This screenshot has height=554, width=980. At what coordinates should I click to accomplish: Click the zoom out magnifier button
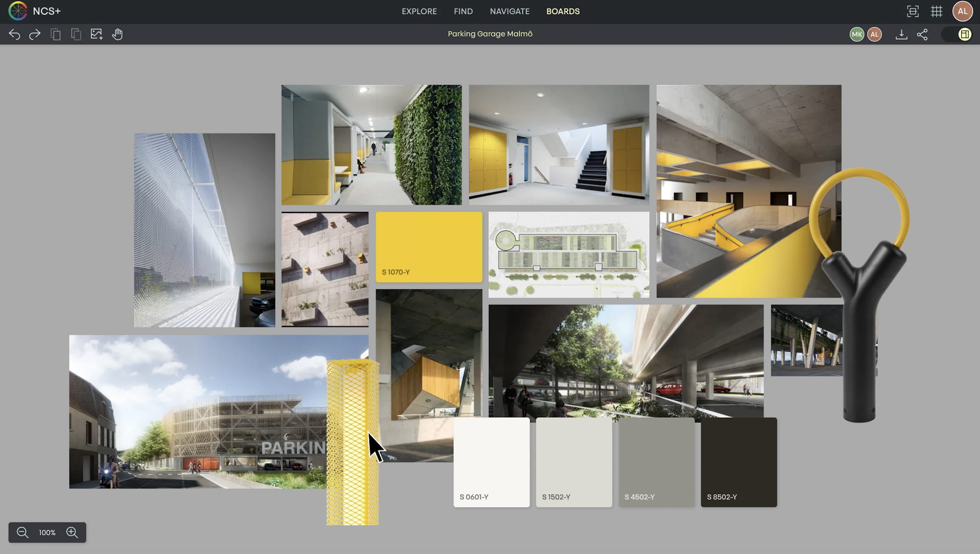coord(22,532)
